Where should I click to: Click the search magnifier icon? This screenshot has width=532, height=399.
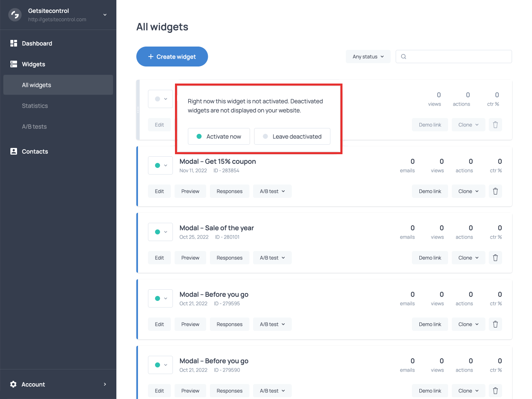coord(403,56)
